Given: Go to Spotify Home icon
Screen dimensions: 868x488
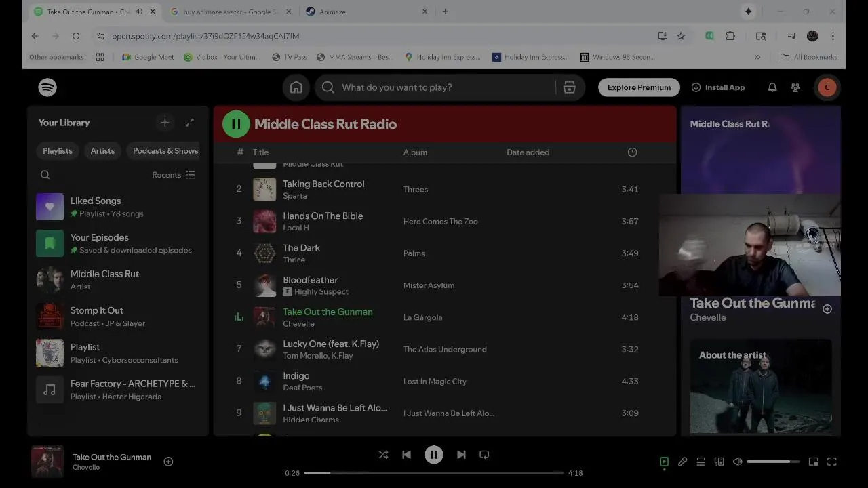Looking at the screenshot, I should (296, 87).
